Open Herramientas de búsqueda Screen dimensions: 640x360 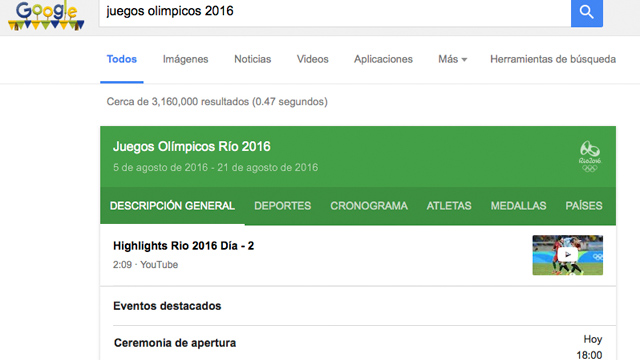tap(553, 59)
